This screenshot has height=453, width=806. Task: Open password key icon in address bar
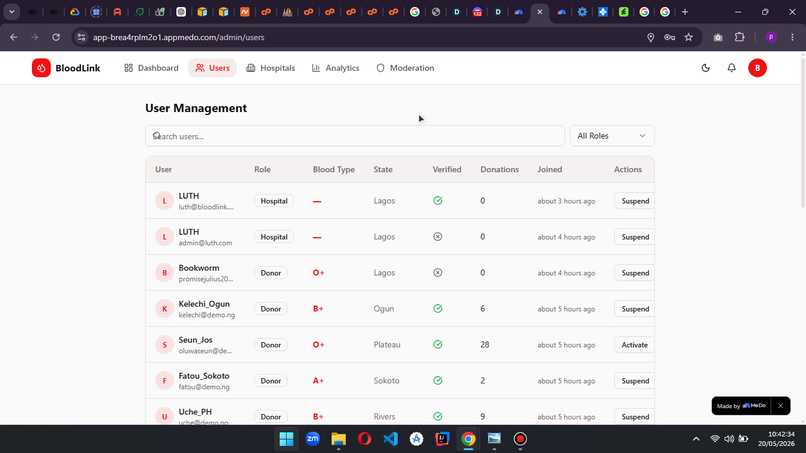669,37
